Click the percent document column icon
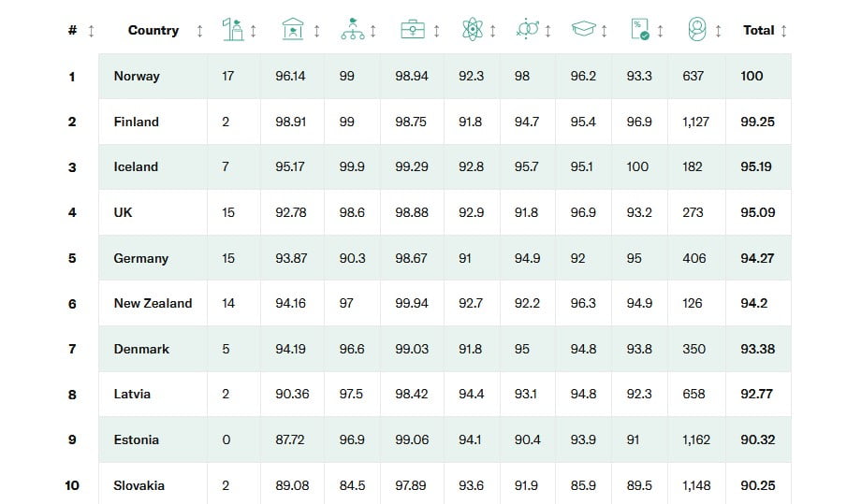 [641, 30]
